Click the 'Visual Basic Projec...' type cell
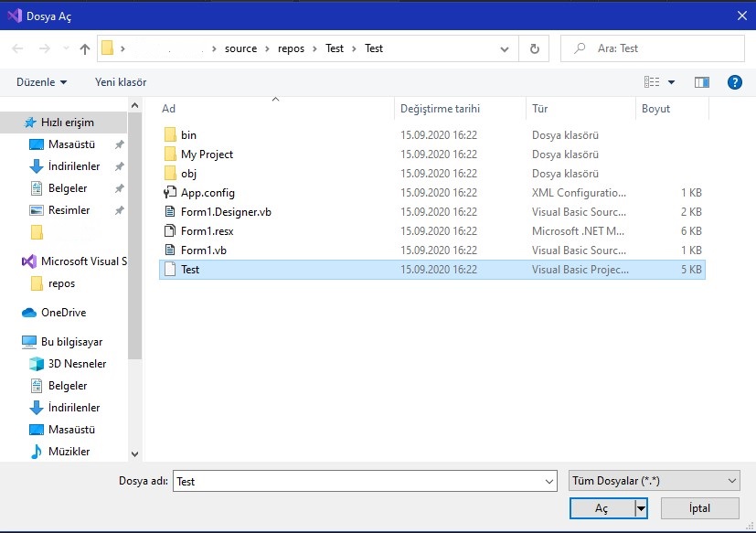The height and width of the screenshot is (533, 756). (580, 270)
